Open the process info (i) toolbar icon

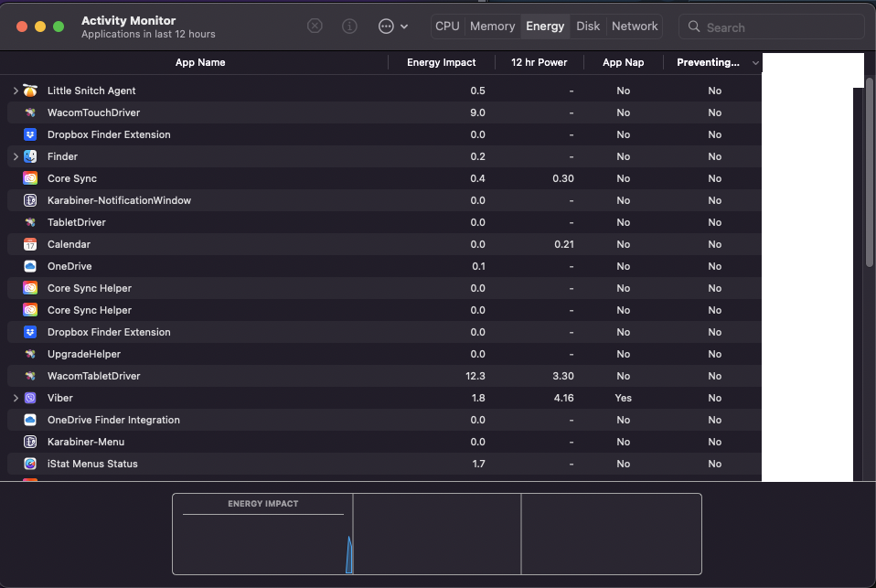tap(349, 27)
